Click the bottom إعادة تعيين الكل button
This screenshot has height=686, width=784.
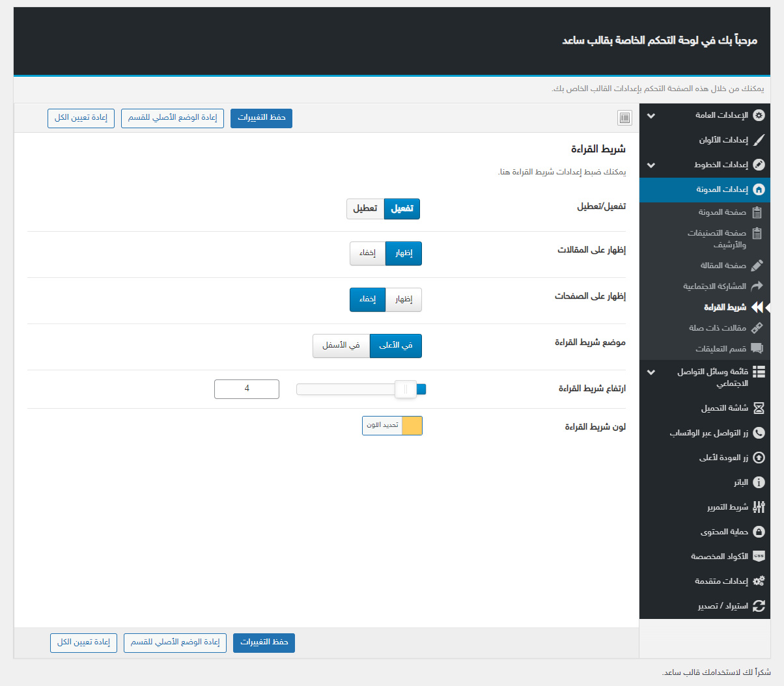click(83, 642)
